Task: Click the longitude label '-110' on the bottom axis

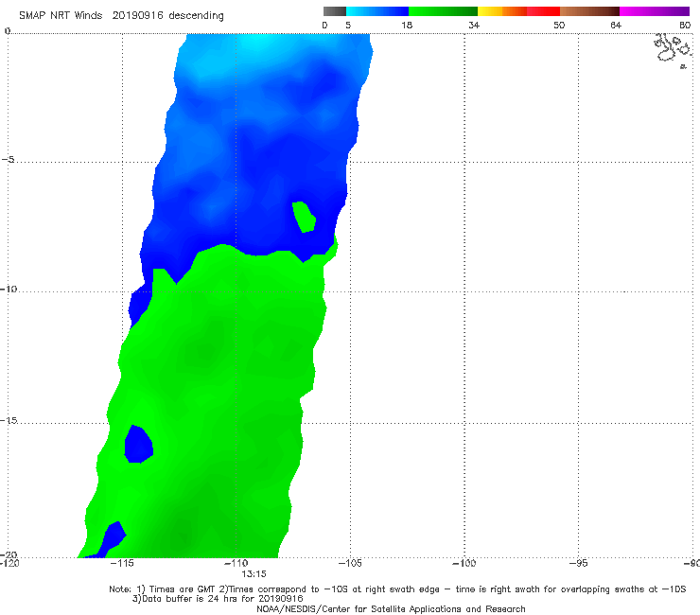Action: tap(236, 563)
